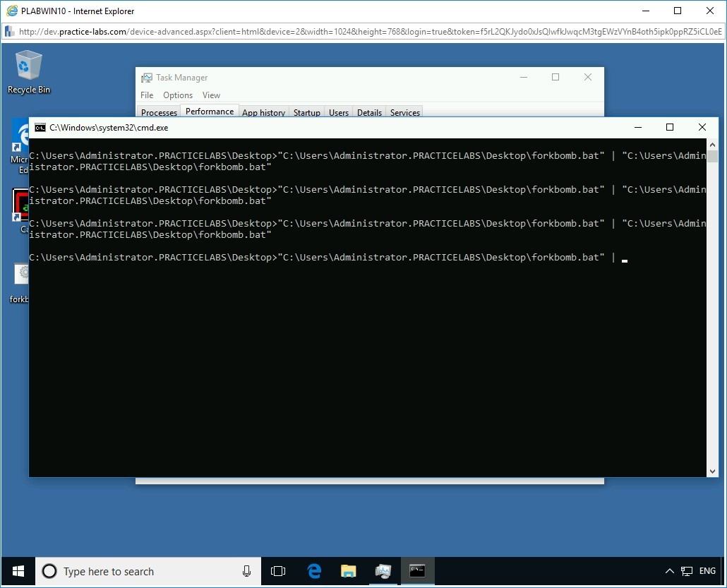Open the Recycle Bin
Screen dimensions: 727x588
click(x=28, y=67)
